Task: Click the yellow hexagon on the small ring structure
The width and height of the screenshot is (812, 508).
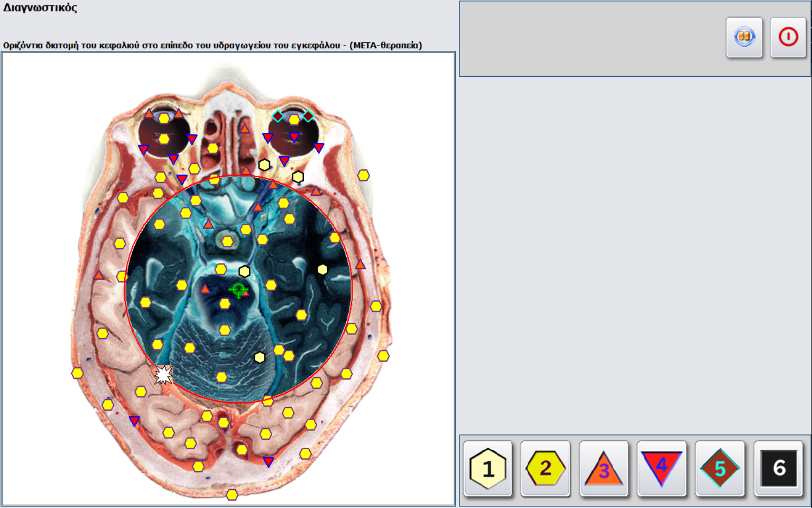Action: click(227, 241)
